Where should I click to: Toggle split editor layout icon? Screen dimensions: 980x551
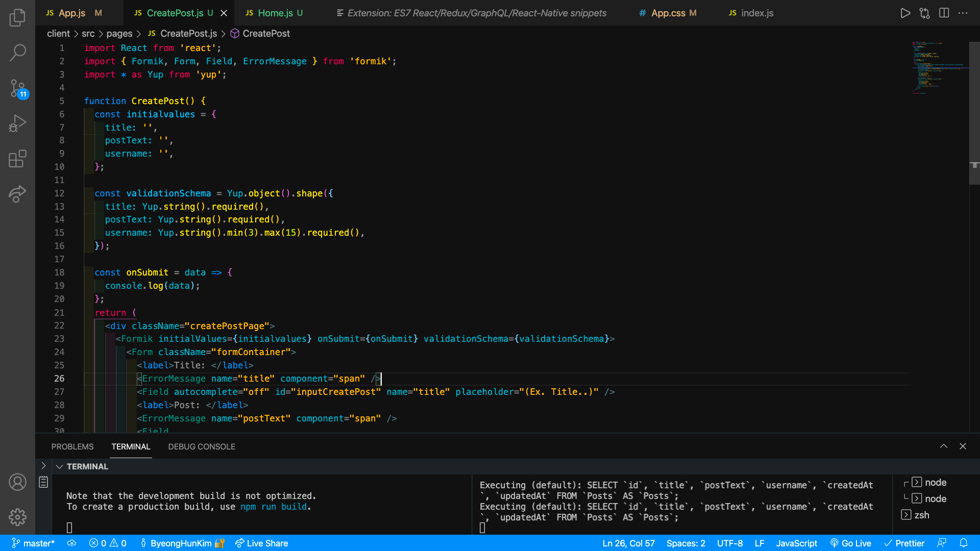[x=944, y=13]
